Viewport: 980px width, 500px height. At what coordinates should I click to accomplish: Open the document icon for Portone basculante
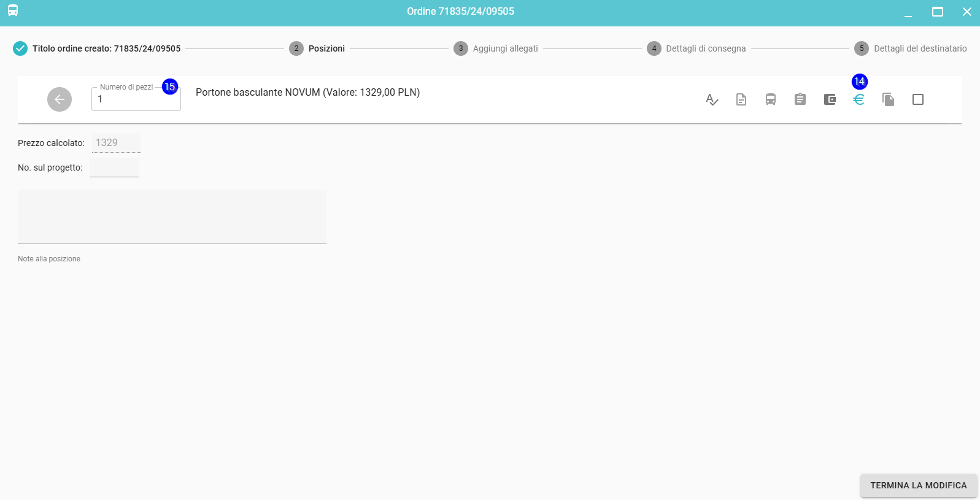coord(741,99)
